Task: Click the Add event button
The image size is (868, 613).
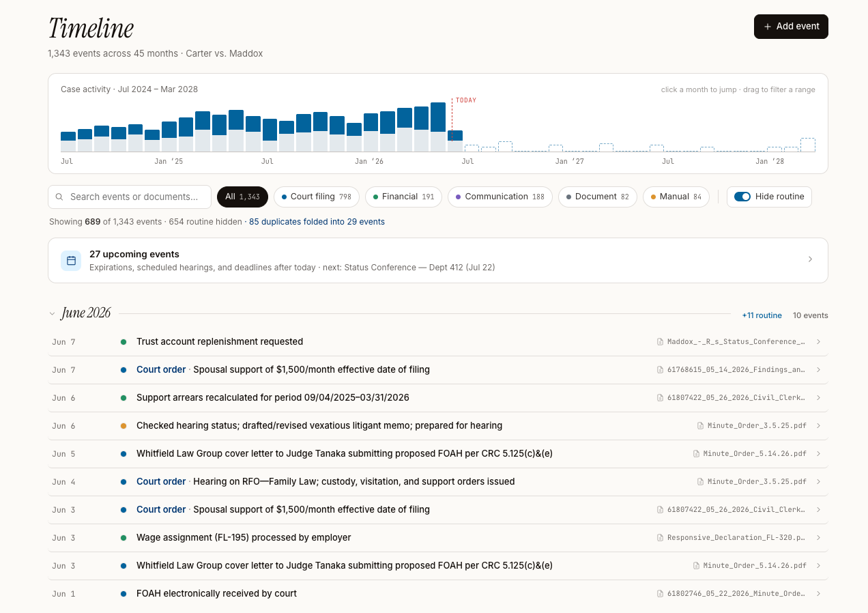Action: pos(791,27)
